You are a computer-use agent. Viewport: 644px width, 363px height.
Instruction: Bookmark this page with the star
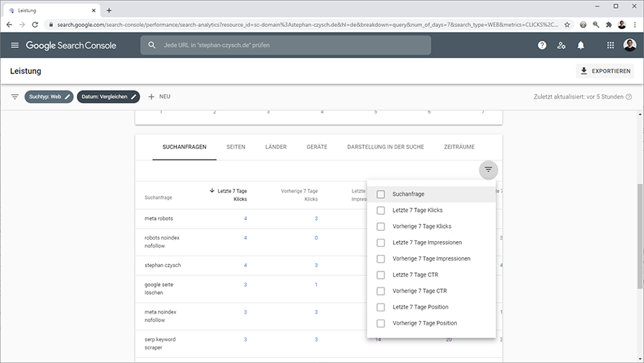tap(567, 25)
